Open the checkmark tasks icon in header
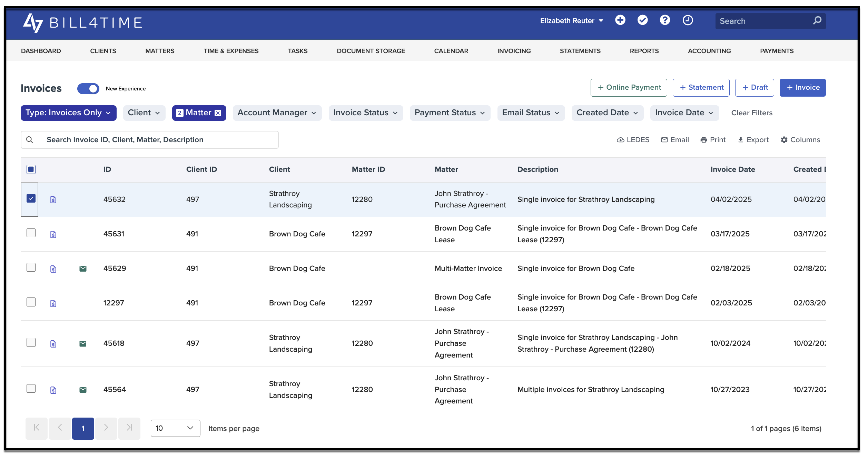Viewport: 868px width, 459px height. tap(642, 20)
